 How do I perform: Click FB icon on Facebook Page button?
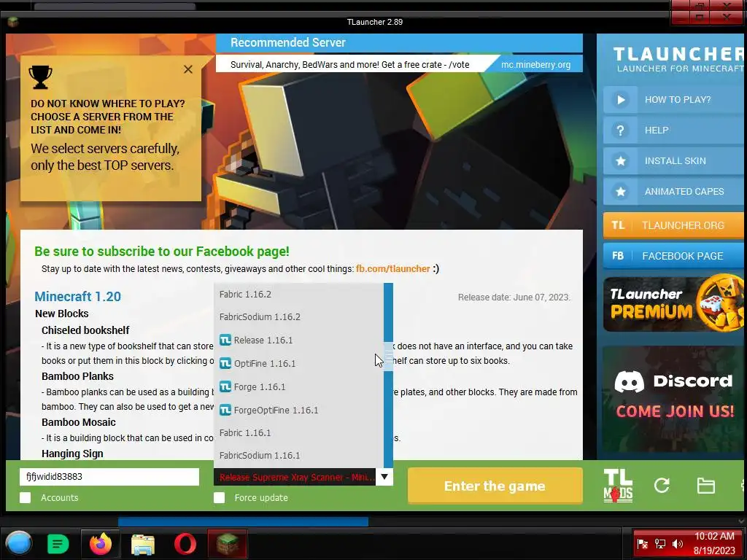click(x=618, y=256)
